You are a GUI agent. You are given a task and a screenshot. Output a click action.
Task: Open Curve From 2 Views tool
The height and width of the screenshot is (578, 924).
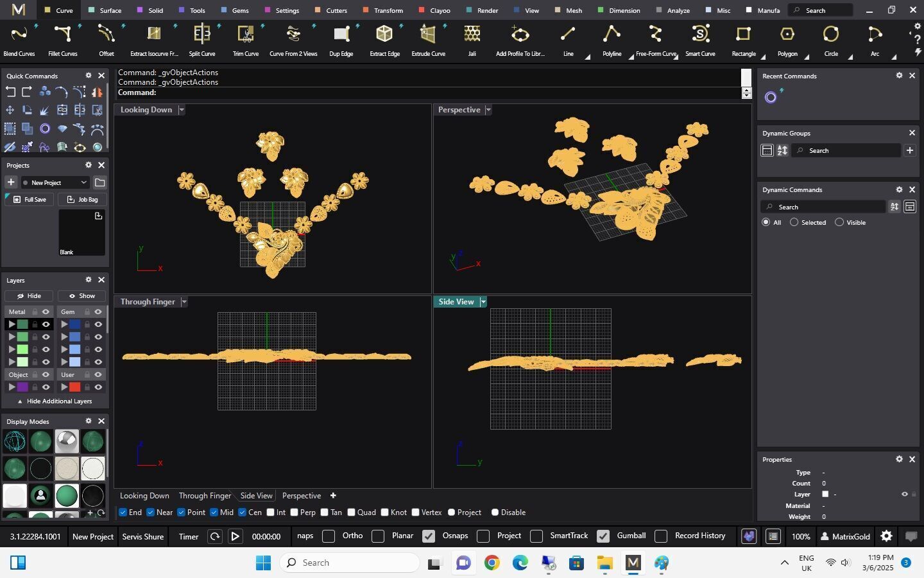[x=293, y=40]
